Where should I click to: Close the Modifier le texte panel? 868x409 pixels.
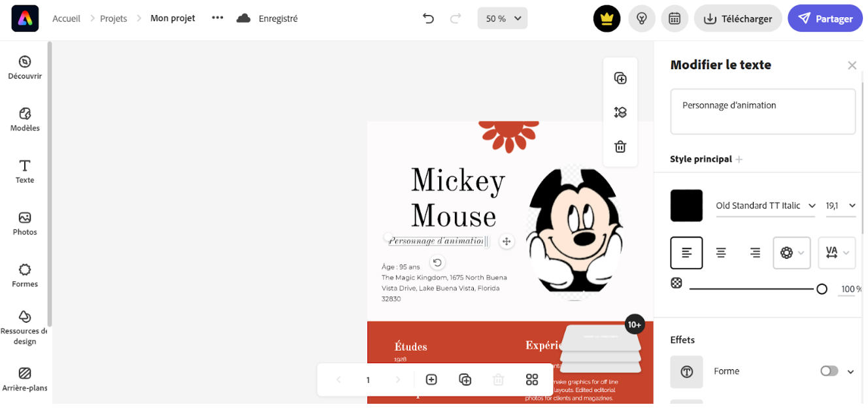852,65
